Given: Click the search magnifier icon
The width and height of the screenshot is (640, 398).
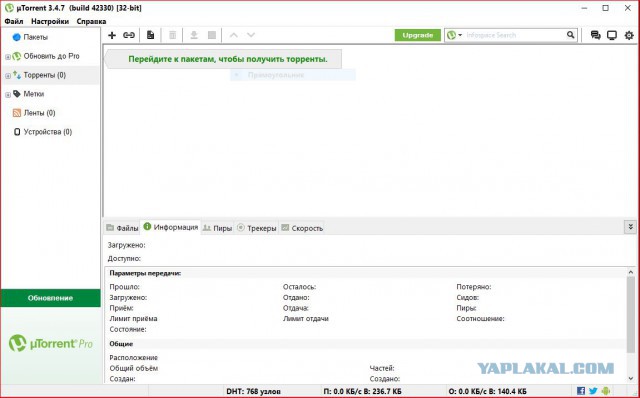Looking at the screenshot, I should (570, 35).
